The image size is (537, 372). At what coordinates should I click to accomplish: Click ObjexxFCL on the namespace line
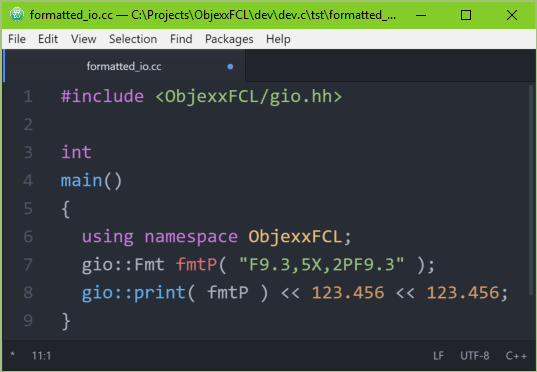295,237
